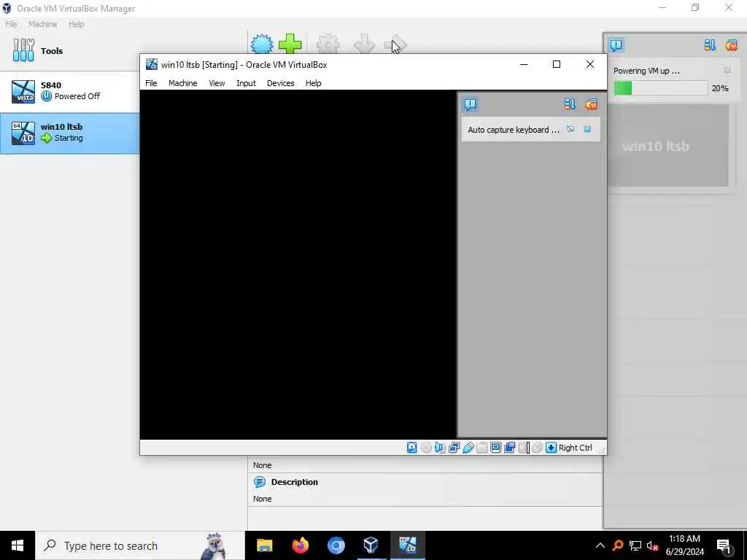The image size is (747, 560).
Task: Click the 20% progress label
Action: [720, 88]
